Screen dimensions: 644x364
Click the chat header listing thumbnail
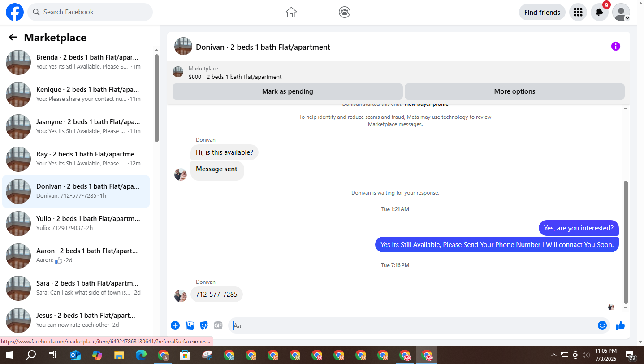[x=183, y=46]
